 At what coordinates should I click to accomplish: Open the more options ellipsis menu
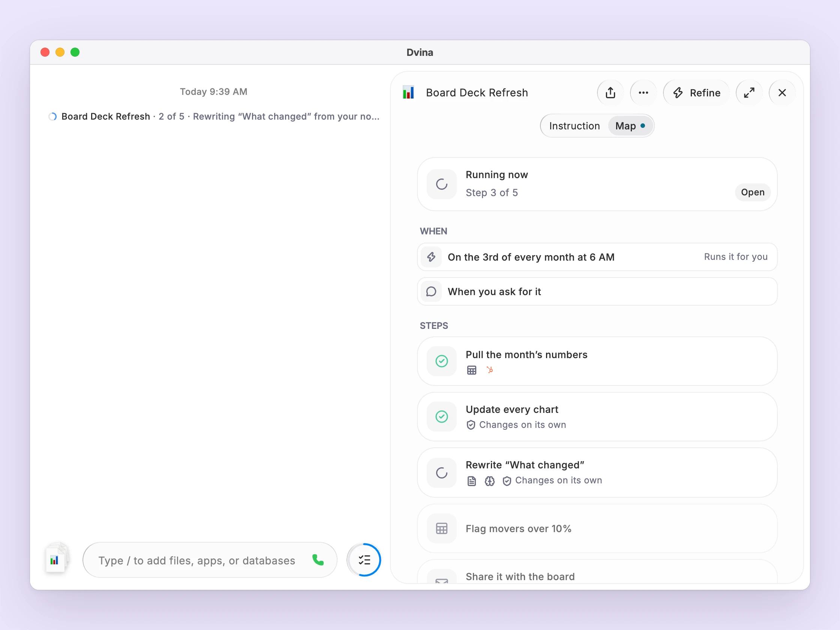coord(643,93)
